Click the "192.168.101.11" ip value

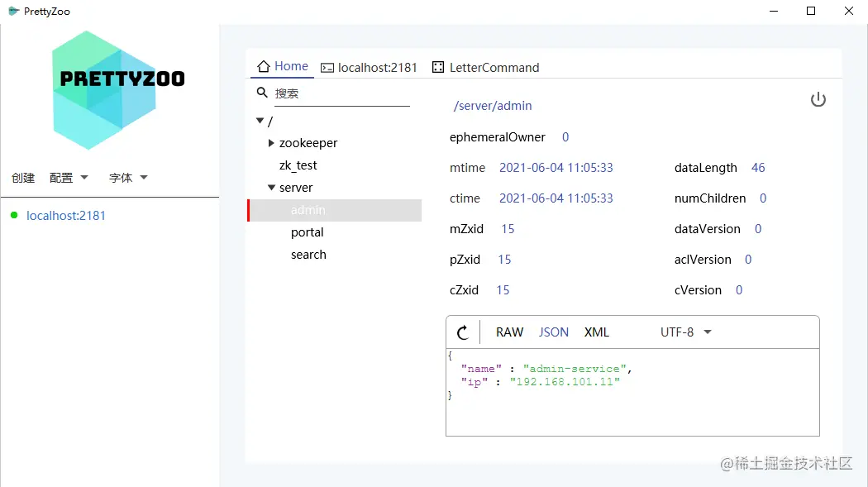coord(565,382)
